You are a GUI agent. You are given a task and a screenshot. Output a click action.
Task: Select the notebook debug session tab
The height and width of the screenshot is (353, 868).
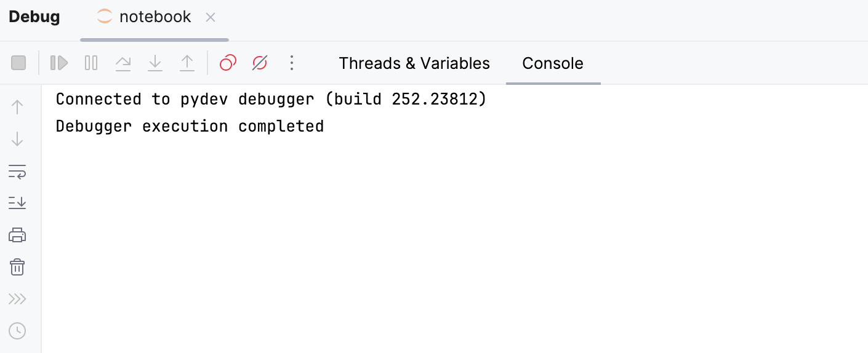click(x=155, y=17)
